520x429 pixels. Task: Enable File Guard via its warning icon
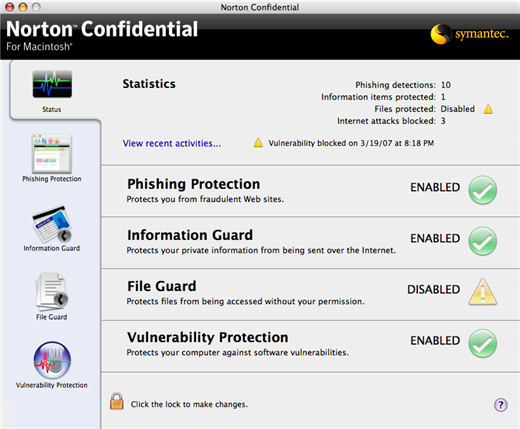coord(482,292)
